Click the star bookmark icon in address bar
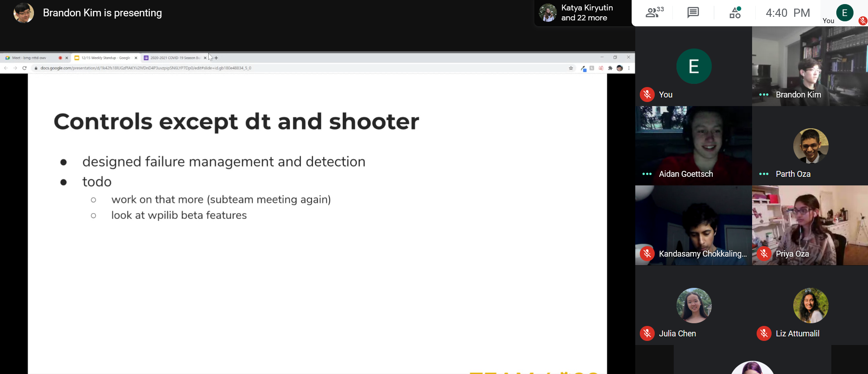Screen dimensions: 868x374 click(571, 68)
